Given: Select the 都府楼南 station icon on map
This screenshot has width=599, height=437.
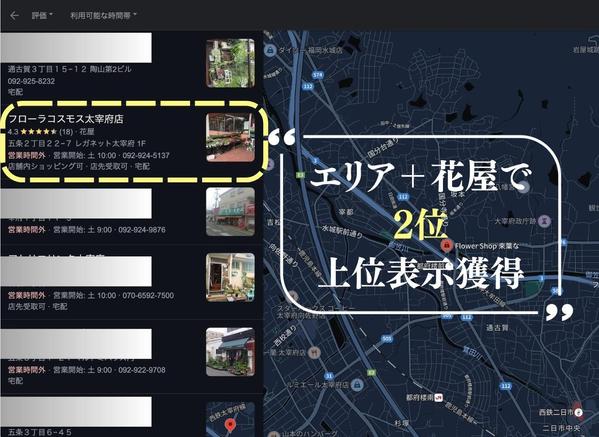Looking at the screenshot, I should click(439, 398).
